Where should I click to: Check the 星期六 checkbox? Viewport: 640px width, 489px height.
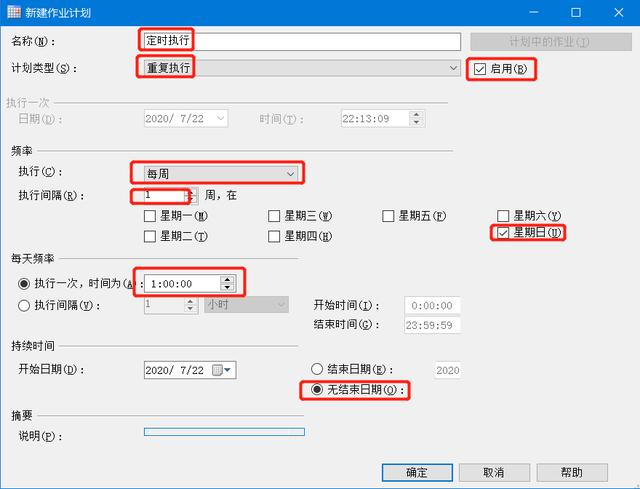point(503,216)
